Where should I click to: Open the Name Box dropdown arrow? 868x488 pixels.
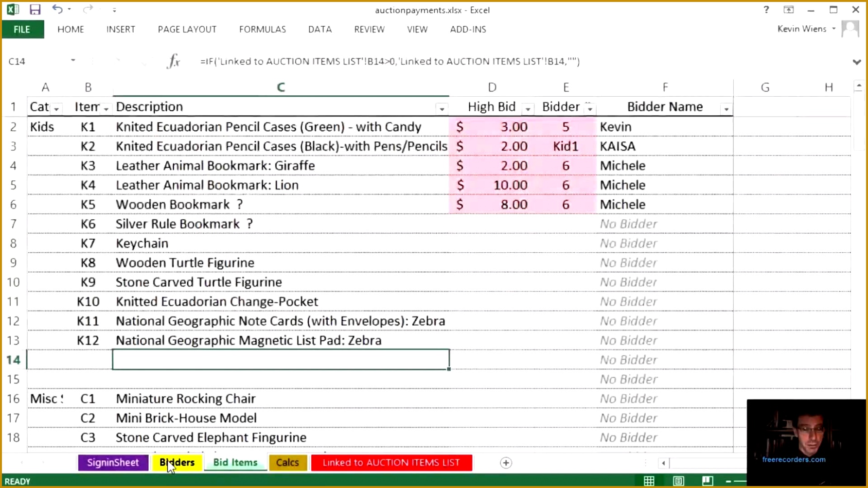click(73, 61)
